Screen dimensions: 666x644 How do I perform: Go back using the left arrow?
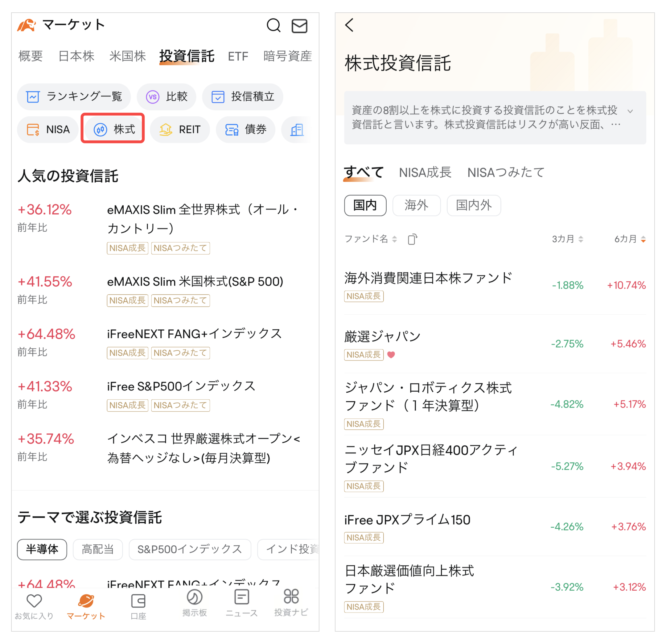click(x=349, y=25)
